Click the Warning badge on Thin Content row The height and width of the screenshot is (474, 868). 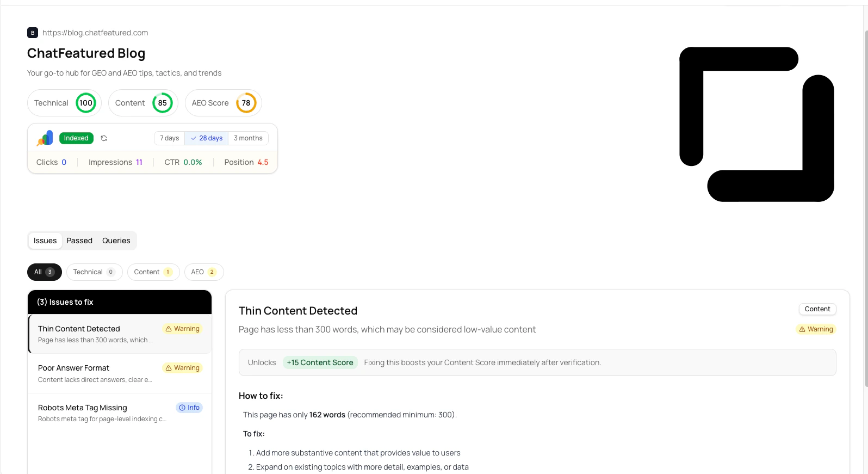pos(183,329)
